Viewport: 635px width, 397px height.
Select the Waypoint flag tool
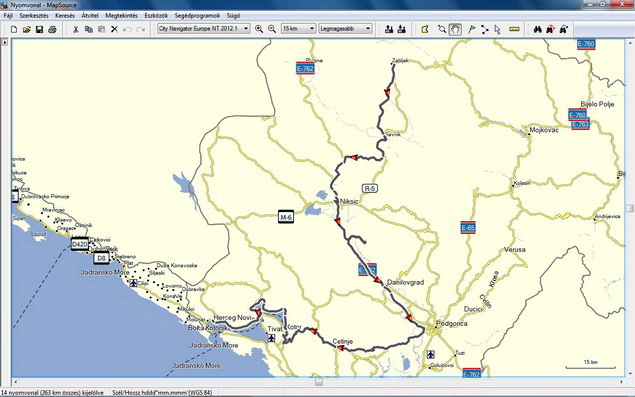(472, 29)
